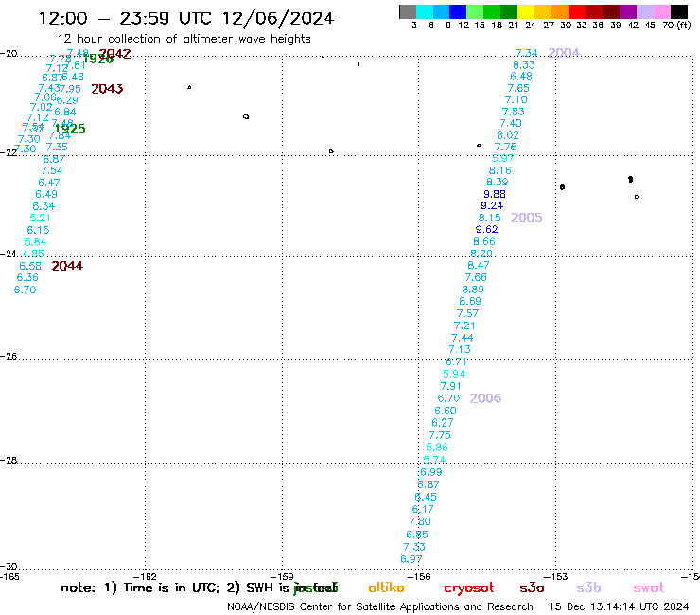Click the timestamp '15 Dec 13:14:14 UTC 2024'
Screen dimensions: 700x615
click(619, 607)
